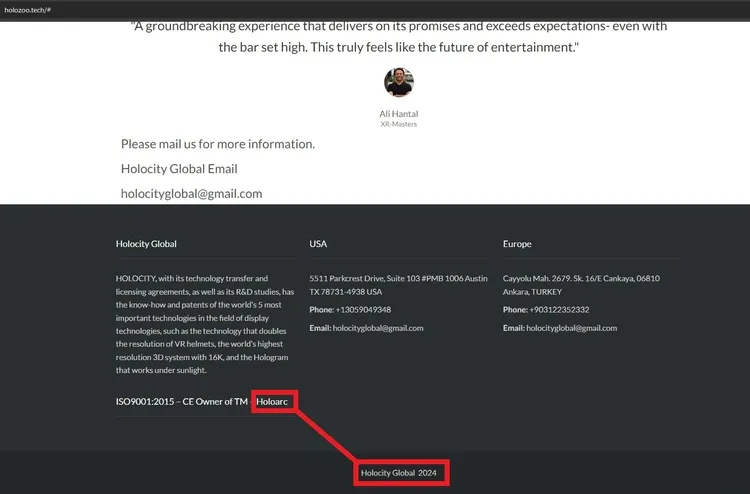
Task: Click the USA email address in the footer
Action: point(378,328)
